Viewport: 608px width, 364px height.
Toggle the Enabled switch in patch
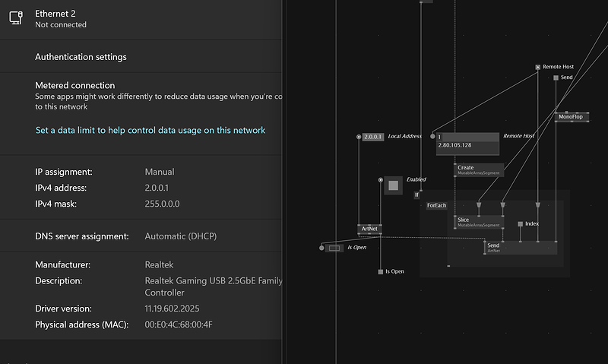click(393, 185)
